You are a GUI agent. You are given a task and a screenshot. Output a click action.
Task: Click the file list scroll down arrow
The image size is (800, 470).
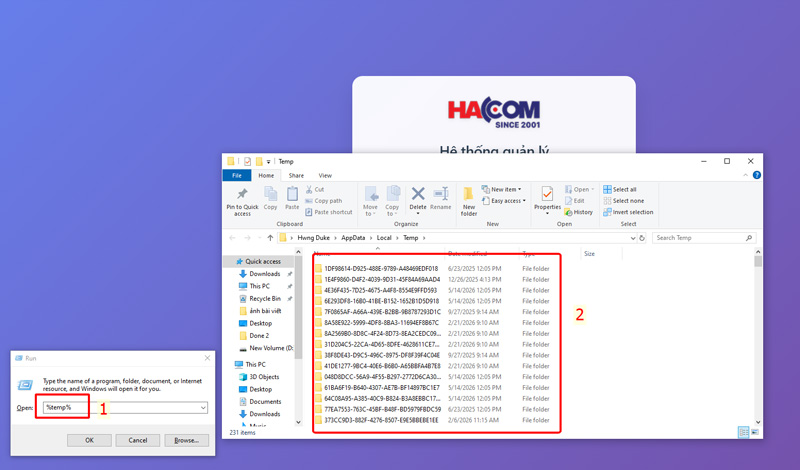(x=758, y=422)
